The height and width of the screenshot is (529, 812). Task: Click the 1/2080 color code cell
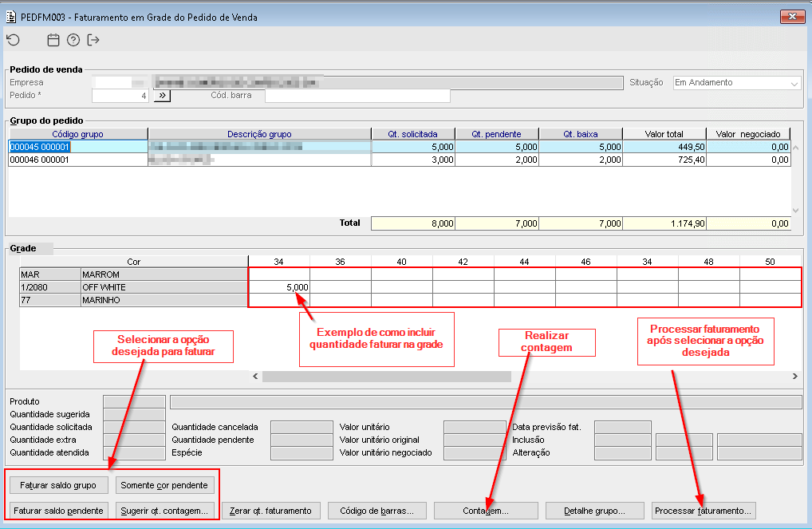point(50,287)
